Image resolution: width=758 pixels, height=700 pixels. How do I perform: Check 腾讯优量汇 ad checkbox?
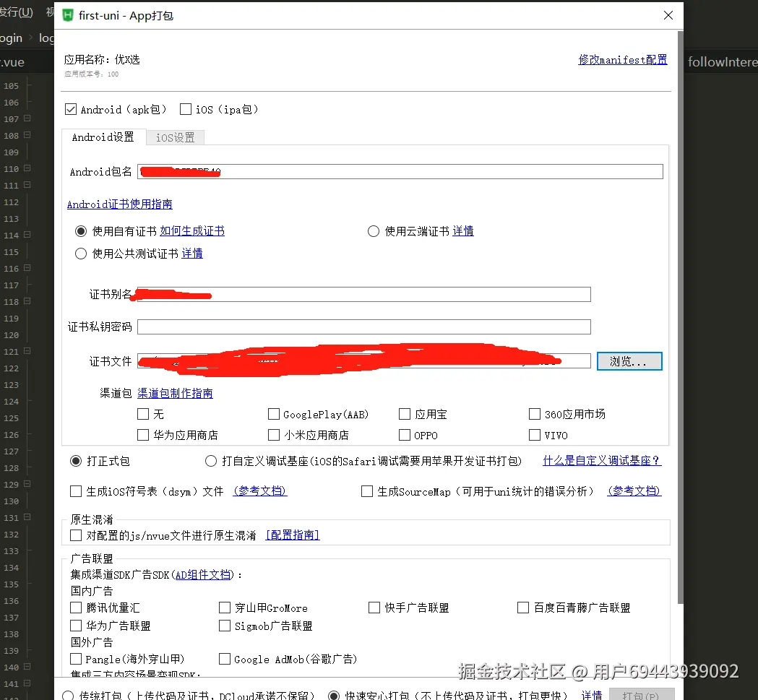[x=76, y=608]
